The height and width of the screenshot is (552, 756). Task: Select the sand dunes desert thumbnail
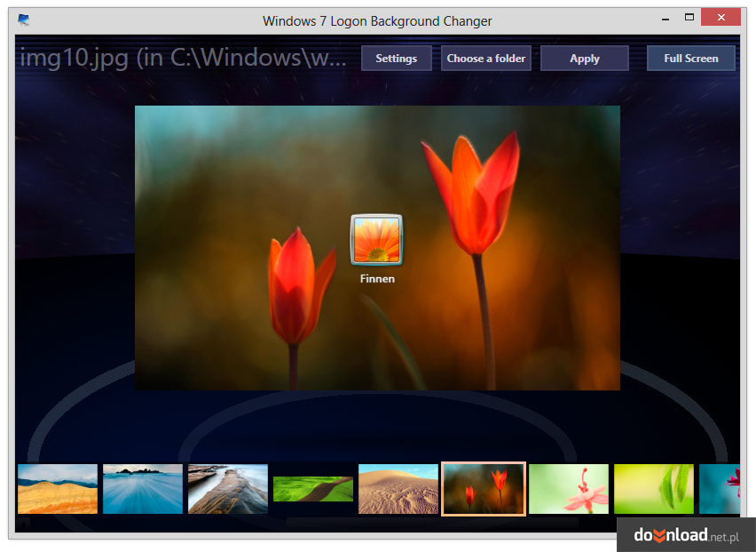pyautogui.click(x=398, y=488)
